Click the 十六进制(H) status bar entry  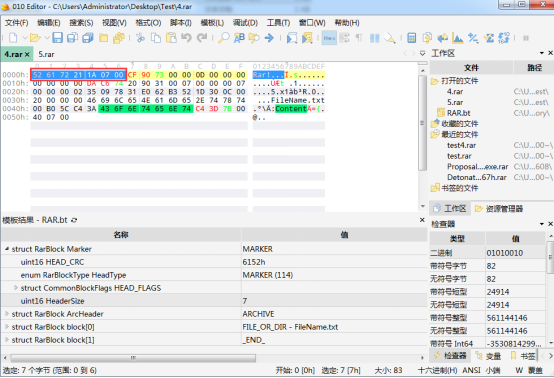coord(437,370)
